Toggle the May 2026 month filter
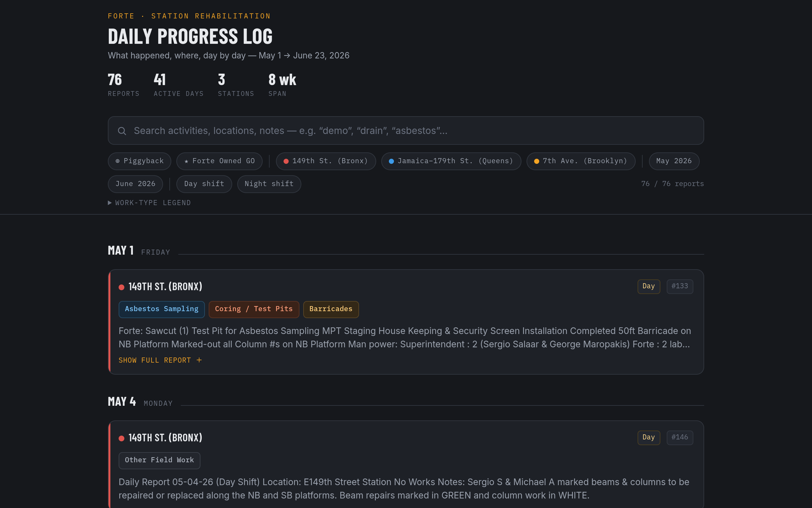Viewport: 812px width, 508px height. [x=674, y=161]
